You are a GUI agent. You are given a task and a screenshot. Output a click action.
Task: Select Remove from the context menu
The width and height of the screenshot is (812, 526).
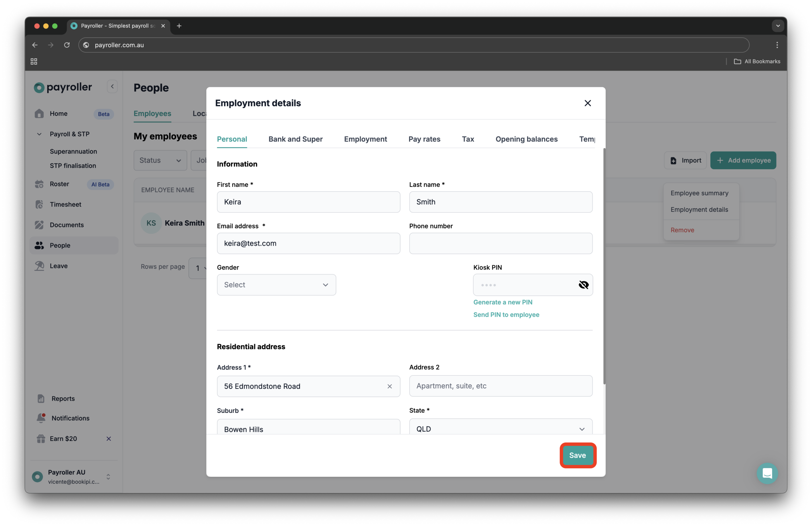point(682,230)
